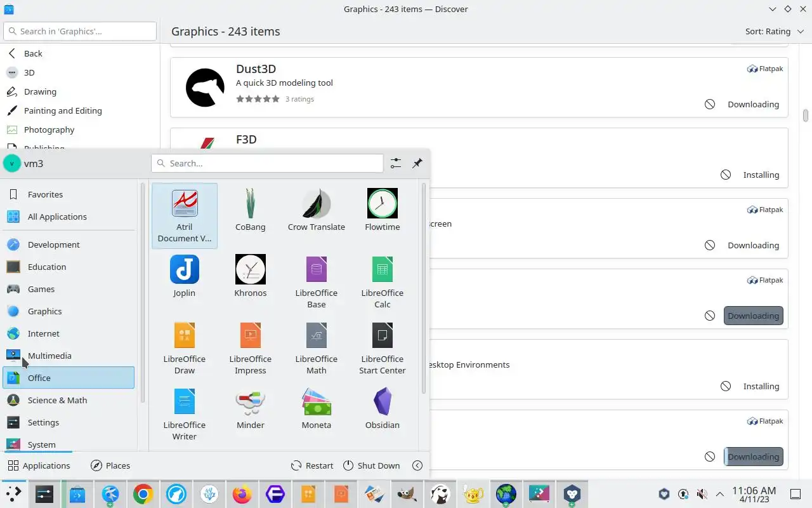The image size is (812, 508).
Task: Switch to the Places tab
Action: point(110,465)
